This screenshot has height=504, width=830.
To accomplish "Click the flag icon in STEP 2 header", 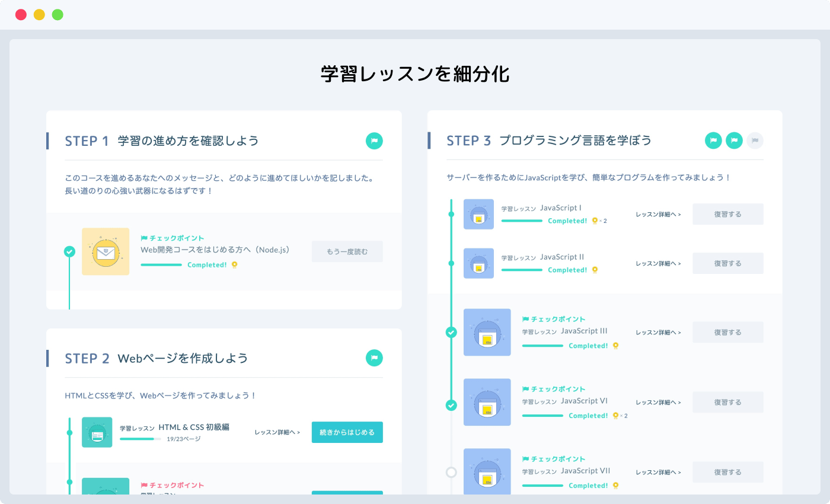I will 374,358.
